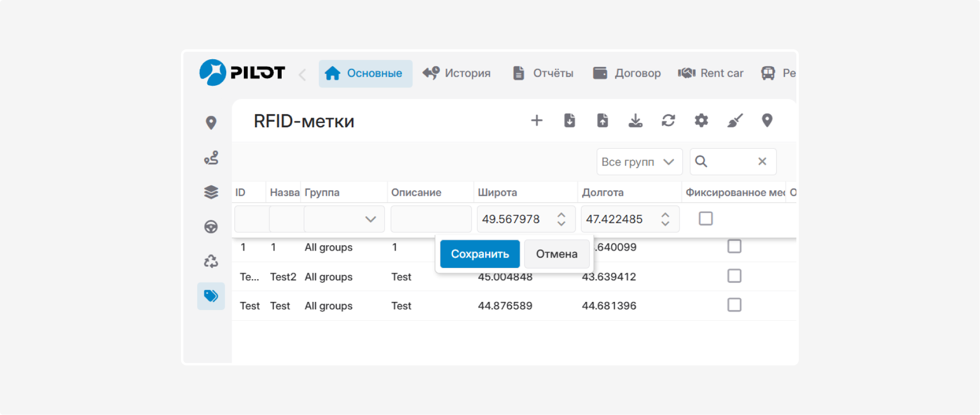Screen dimensions: 980x415
Task: Open the routes sidebar icon
Action: [211, 157]
